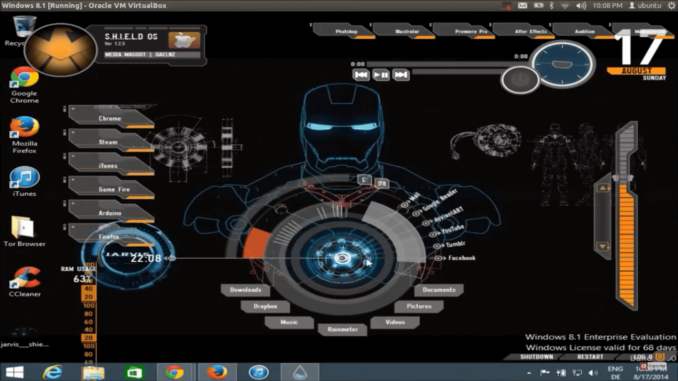Screen dimensions: 678x381
Task: Click the Windows Start button
Action: click(14, 372)
